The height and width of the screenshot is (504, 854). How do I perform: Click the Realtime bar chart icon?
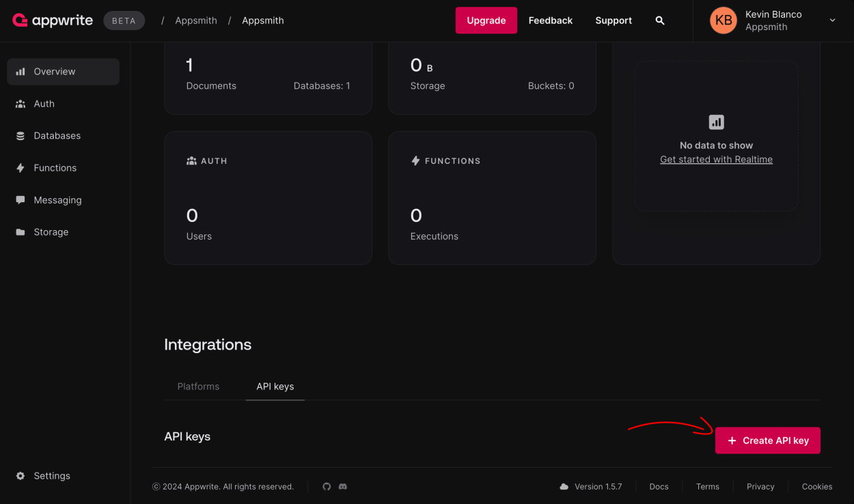coord(716,122)
